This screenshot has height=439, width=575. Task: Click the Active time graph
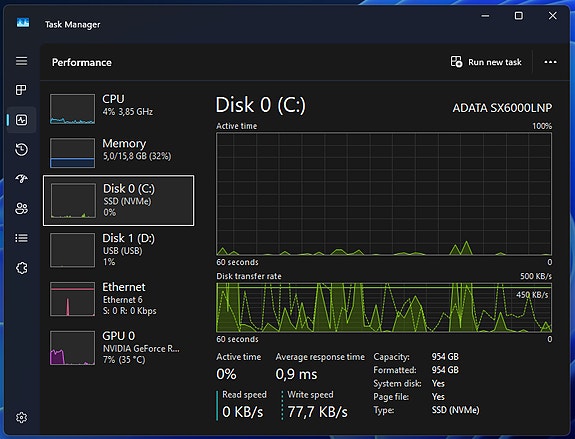coord(384,194)
